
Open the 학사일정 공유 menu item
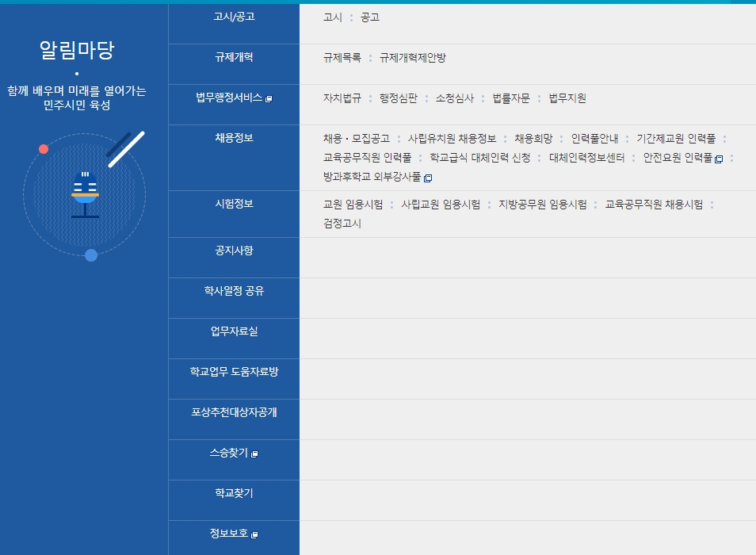[234, 297]
